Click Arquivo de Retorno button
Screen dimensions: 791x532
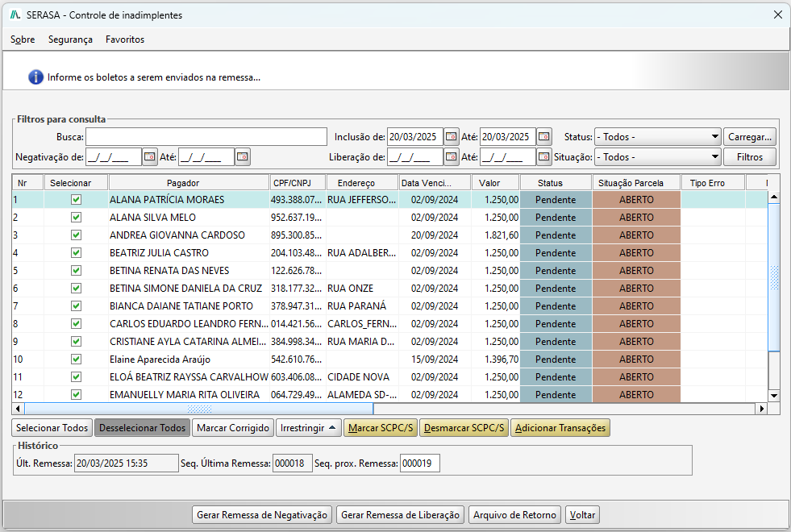(x=514, y=515)
